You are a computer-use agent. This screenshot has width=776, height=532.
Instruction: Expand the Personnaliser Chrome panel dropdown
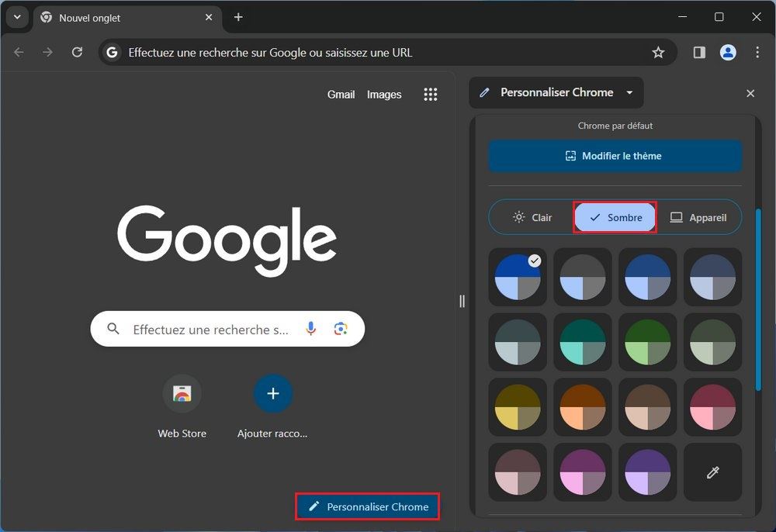pos(629,93)
